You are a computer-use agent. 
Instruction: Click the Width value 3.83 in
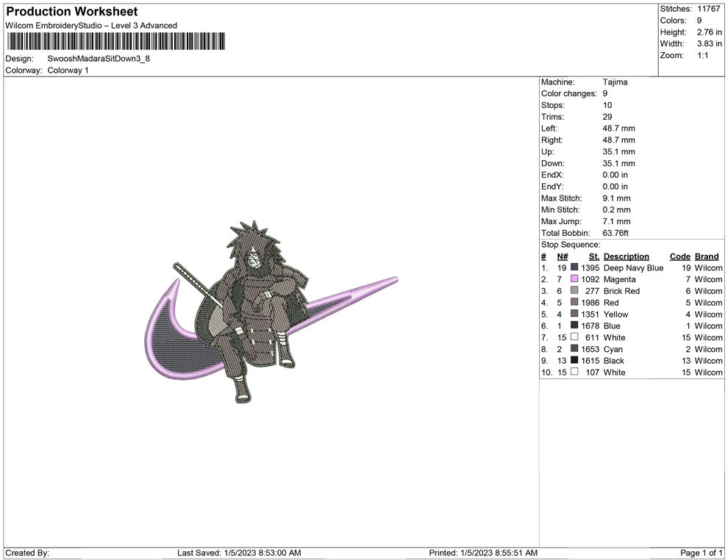709,43
